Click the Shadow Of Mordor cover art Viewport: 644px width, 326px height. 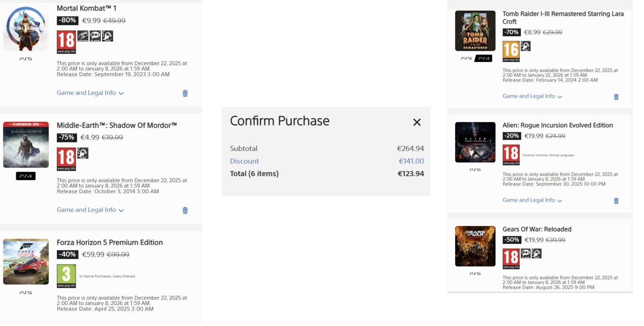[x=26, y=145]
